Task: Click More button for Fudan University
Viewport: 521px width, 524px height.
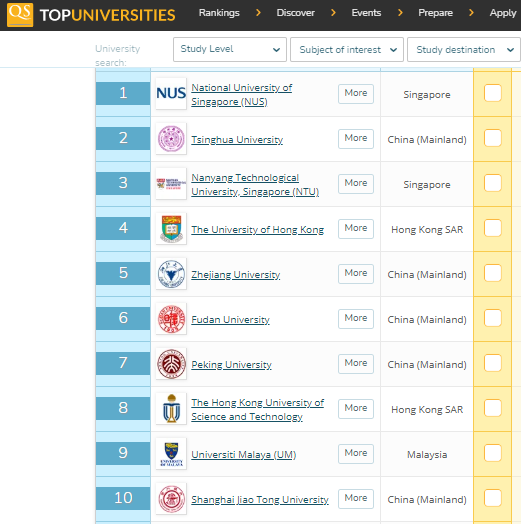Action: click(356, 318)
